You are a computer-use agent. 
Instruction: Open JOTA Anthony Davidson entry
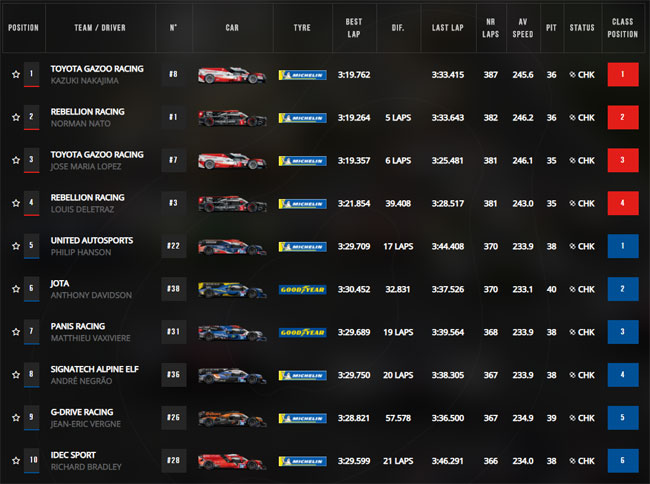[91, 289]
